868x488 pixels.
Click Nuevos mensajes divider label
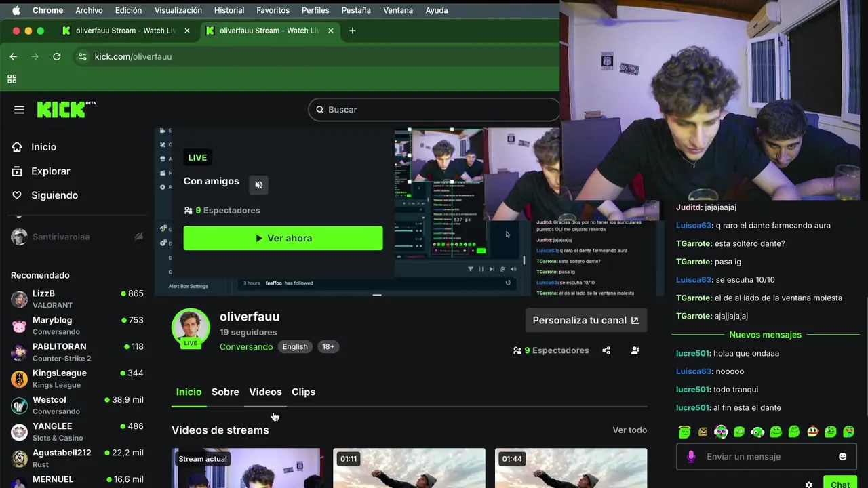[765, 335]
